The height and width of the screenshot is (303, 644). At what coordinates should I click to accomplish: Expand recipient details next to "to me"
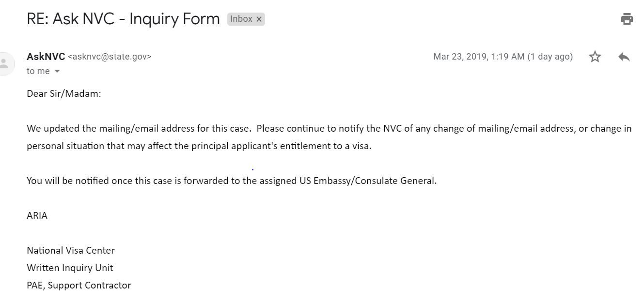tap(57, 71)
